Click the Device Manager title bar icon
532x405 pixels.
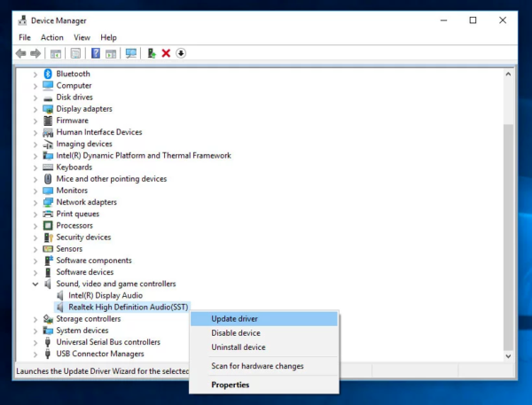tap(22, 20)
